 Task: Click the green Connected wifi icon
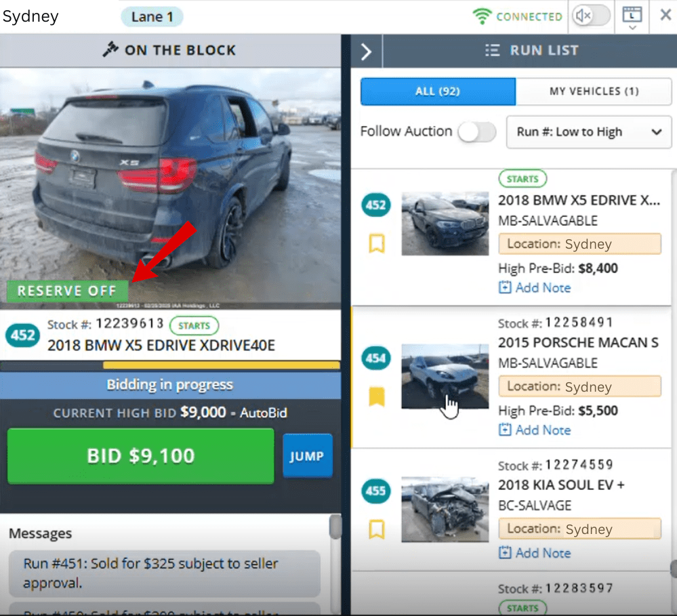coord(482,16)
